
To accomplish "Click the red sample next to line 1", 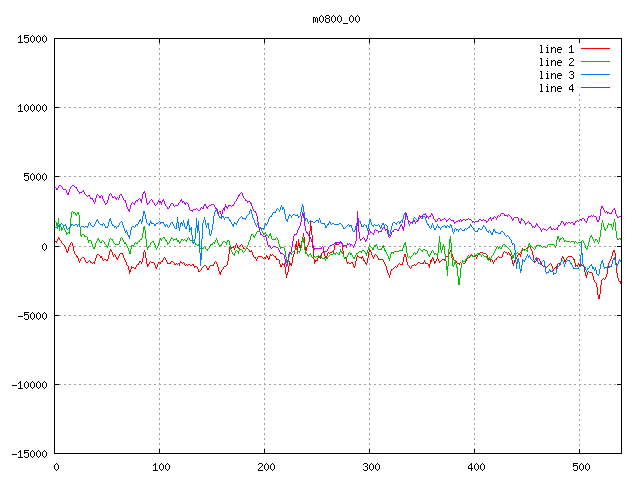I will pyautogui.click(x=596, y=49).
